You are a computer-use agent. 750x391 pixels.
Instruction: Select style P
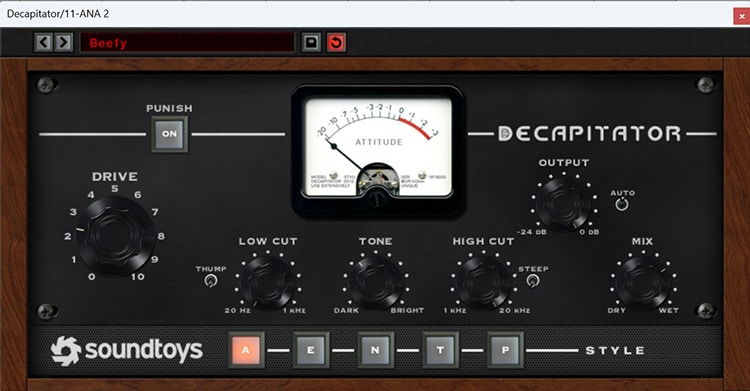pyautogui.click(x=505, y=350)
